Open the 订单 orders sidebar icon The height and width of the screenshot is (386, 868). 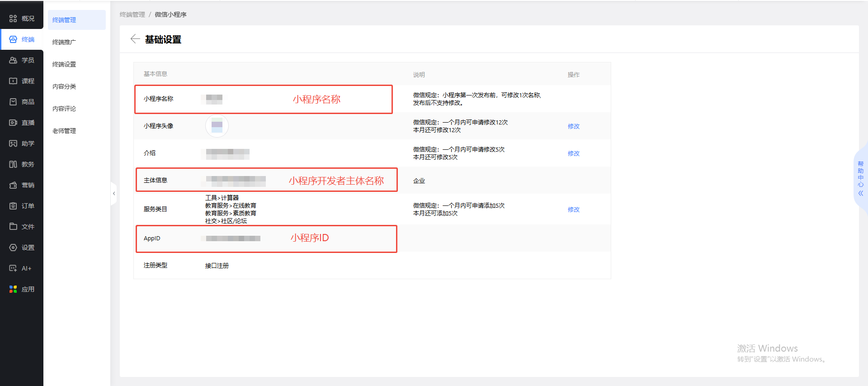(x=13, y=206)
